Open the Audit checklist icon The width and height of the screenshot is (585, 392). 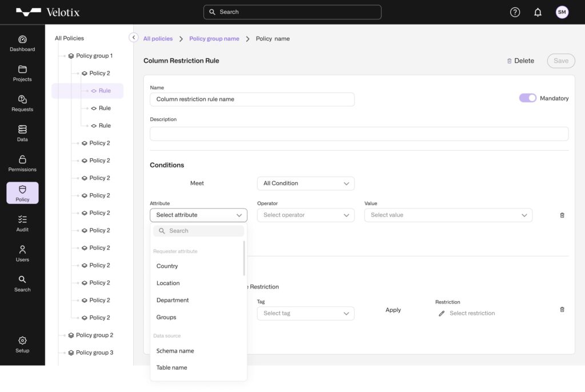[22, 219]
